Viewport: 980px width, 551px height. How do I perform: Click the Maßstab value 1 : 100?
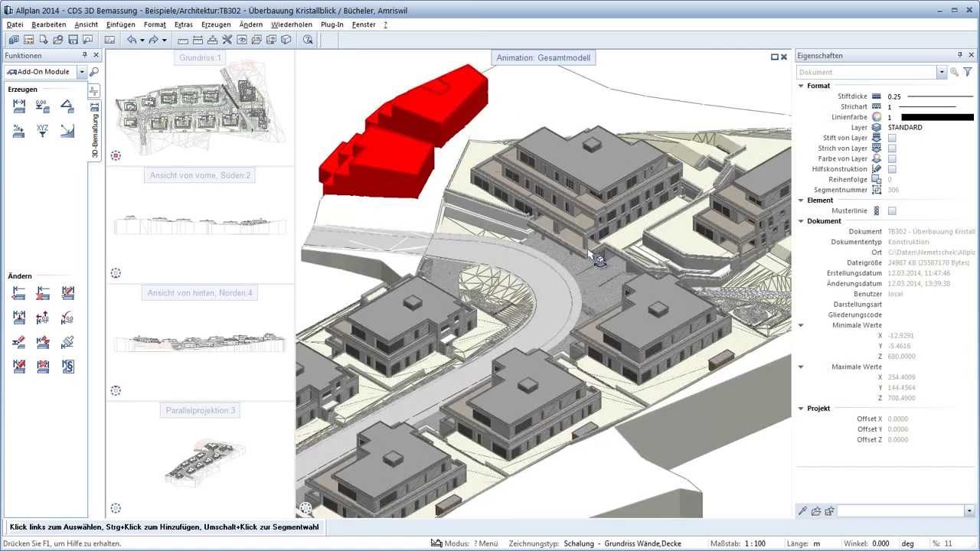pyautogui.click(x=755, y=543)
